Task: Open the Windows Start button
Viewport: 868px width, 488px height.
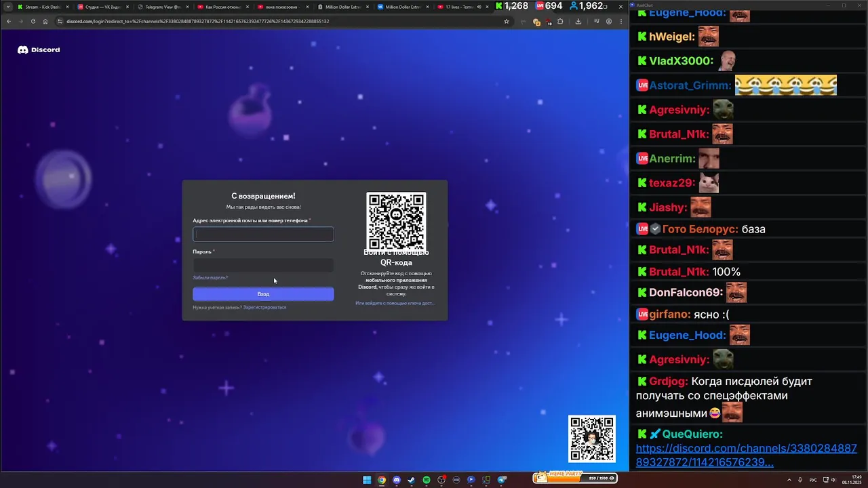Action: point(367,480)
